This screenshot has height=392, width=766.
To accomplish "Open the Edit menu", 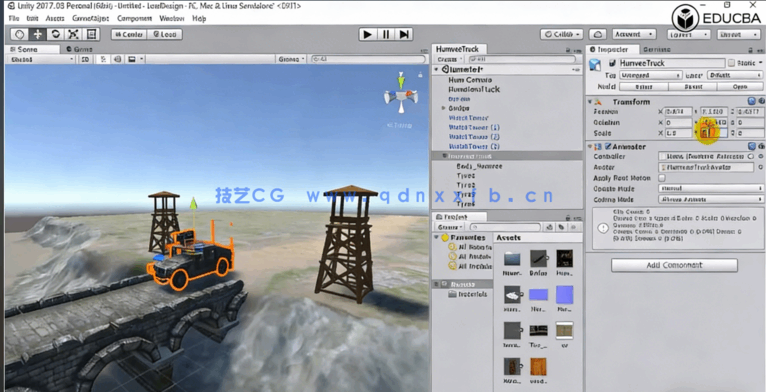I will [32, 18].
